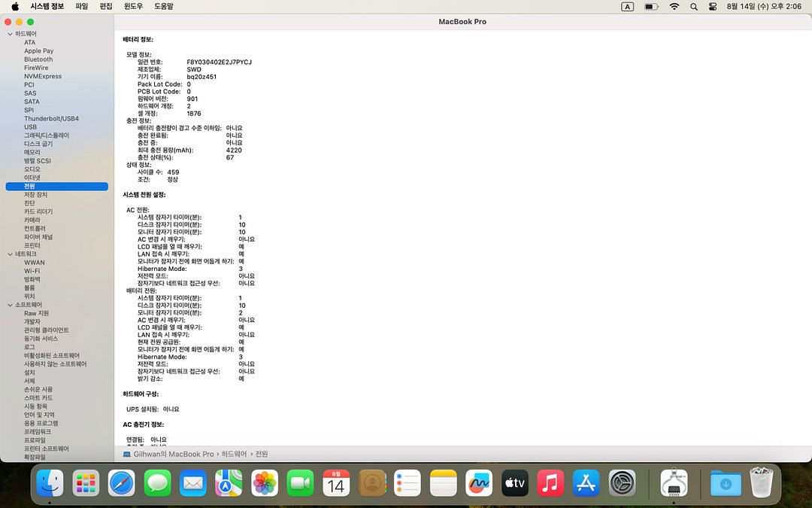The height and width of the screenshot is (508, 812).
Task: Click 사이클 수 value 459
Action: point(173,172)
